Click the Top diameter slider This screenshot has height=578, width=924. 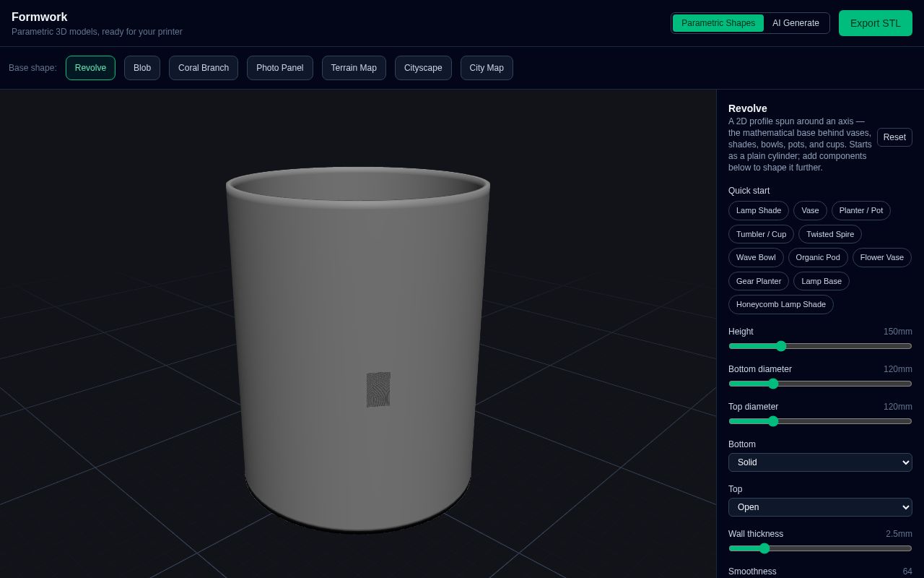[820, 421]
